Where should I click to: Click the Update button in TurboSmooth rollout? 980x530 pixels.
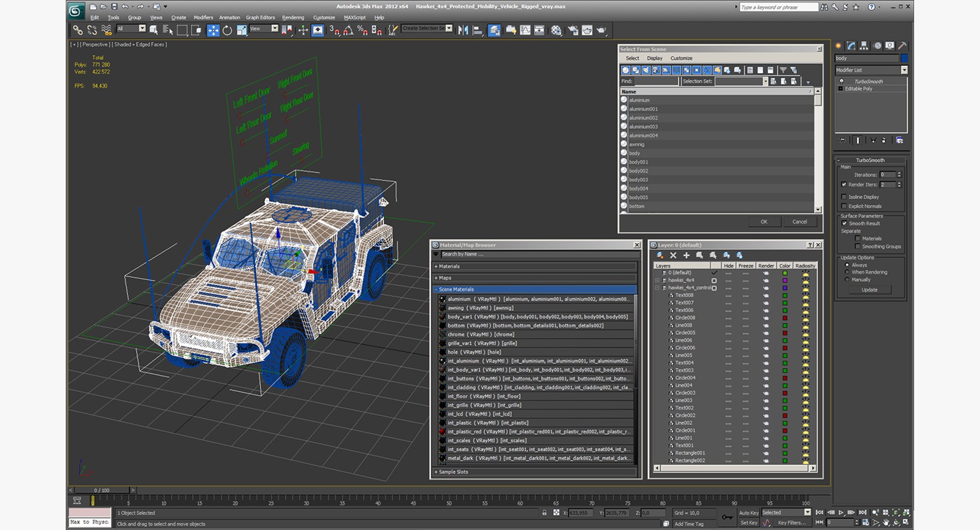point(870,290)
